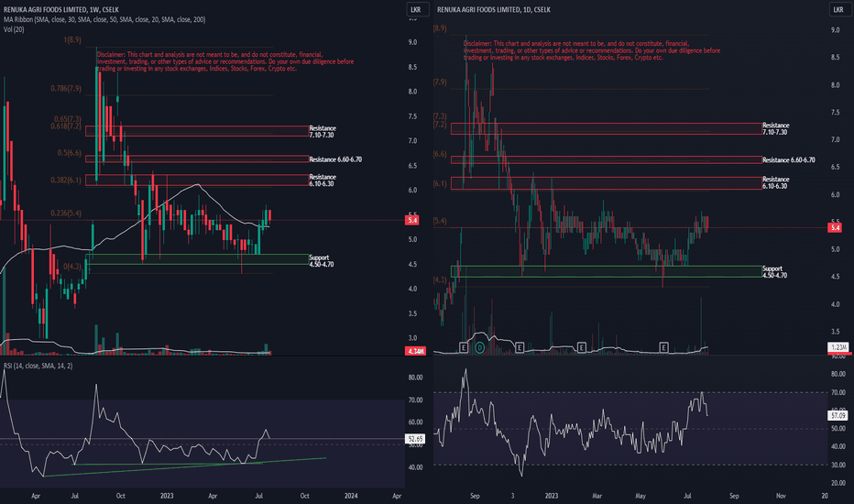Screen dimensions: 854x504
Task: Click the E earnings marker between 2023 and Mar
Action: [581, 347]
